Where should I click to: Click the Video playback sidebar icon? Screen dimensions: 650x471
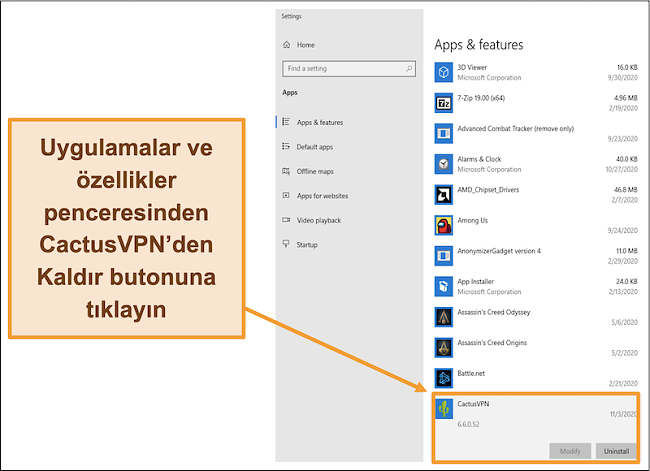click(286, 220)
